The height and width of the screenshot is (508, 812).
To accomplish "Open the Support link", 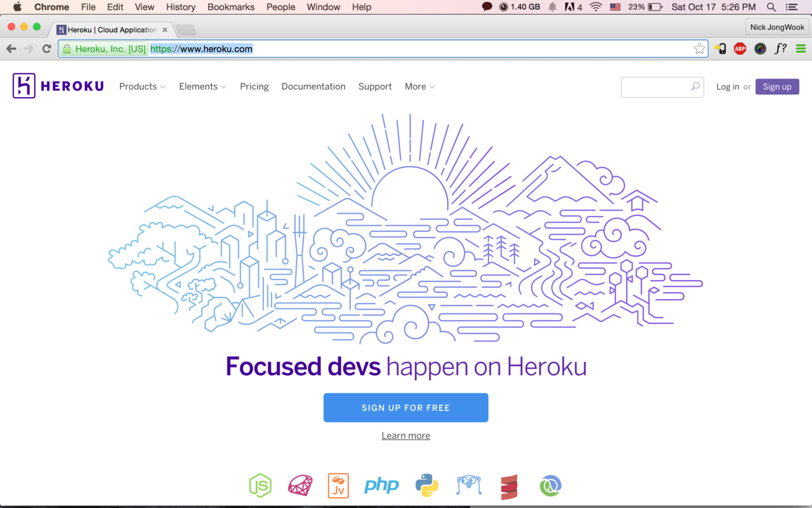I will pyautogui.click(x=375, y=86).
